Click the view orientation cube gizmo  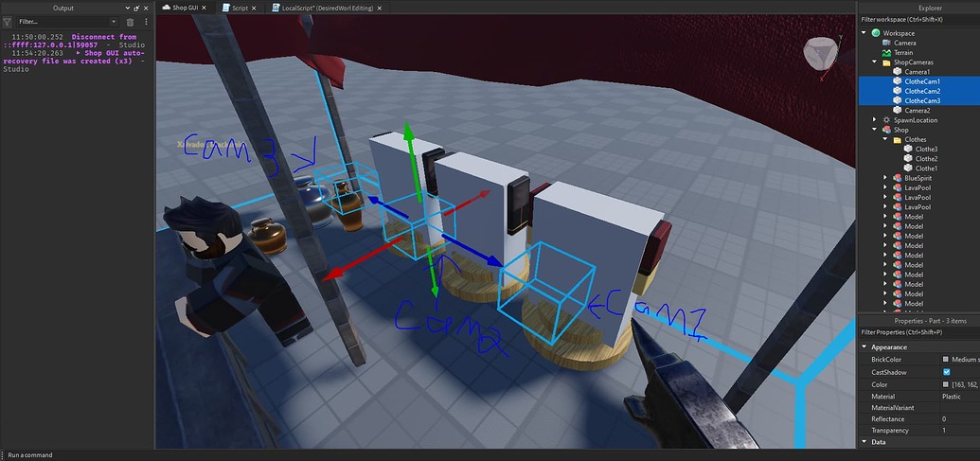818,53
